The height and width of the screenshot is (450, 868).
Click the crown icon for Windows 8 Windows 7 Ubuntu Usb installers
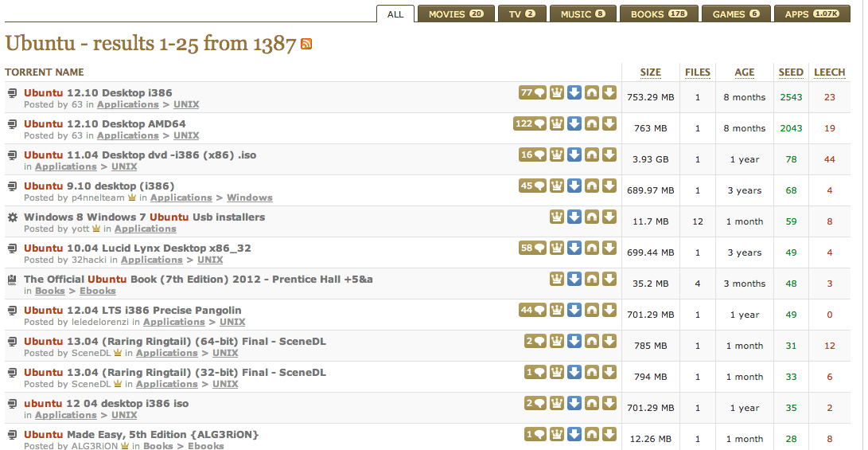tap(556, 217)
